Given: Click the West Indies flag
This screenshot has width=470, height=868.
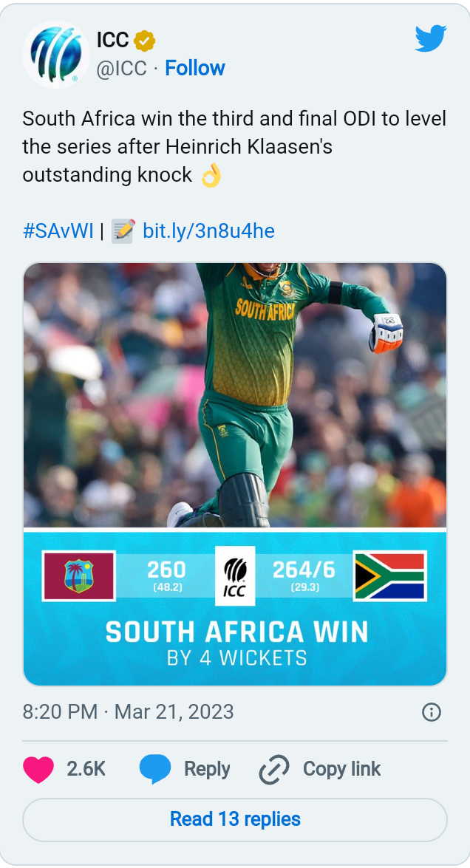Looking at the screenshot, I should (x=79, y=575).
